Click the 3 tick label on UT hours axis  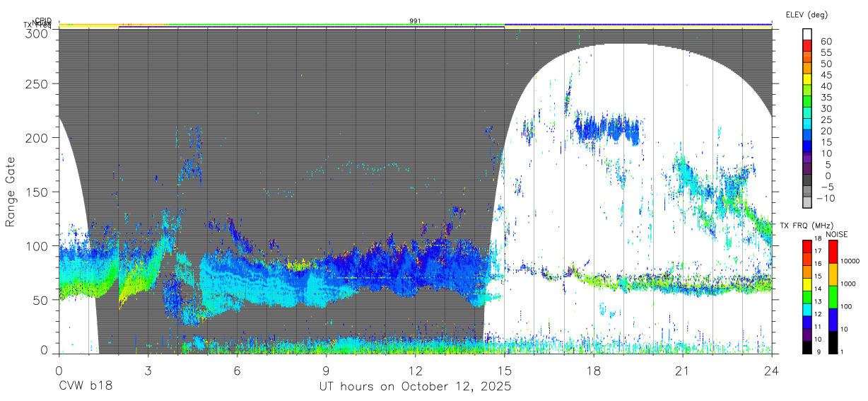click(x=148, y=370)
